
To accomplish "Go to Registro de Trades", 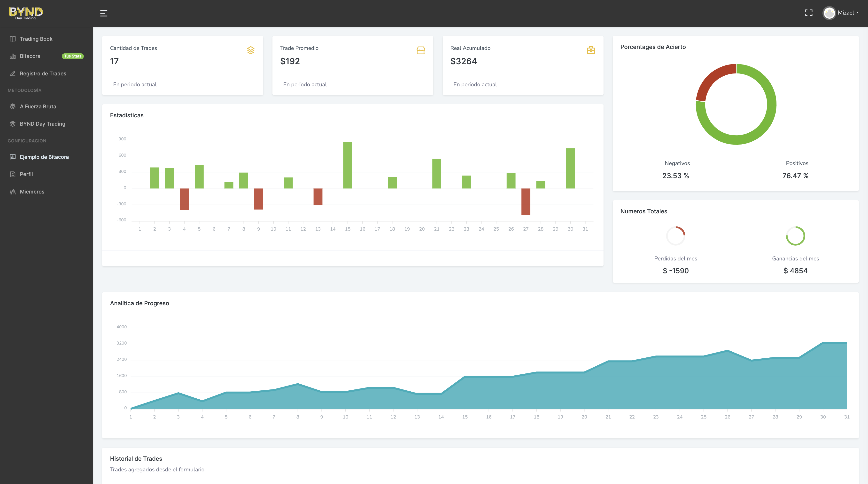I will pos(43,73).
